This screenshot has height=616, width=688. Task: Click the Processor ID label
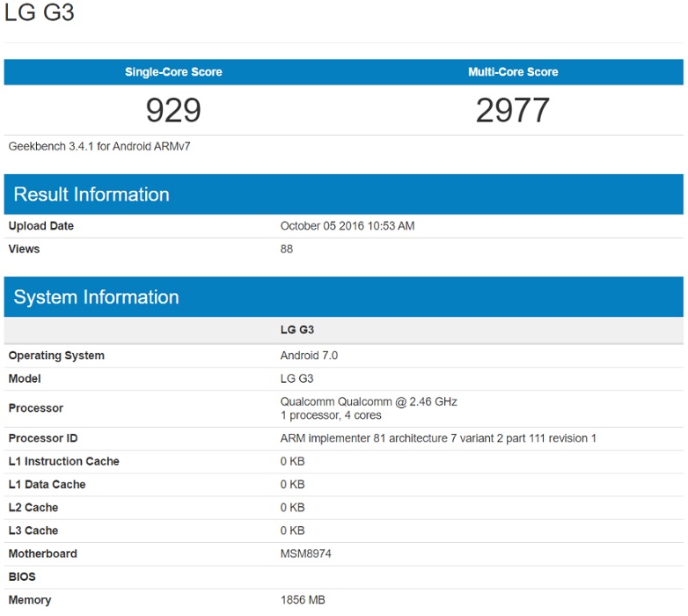[x=43, y=438]
